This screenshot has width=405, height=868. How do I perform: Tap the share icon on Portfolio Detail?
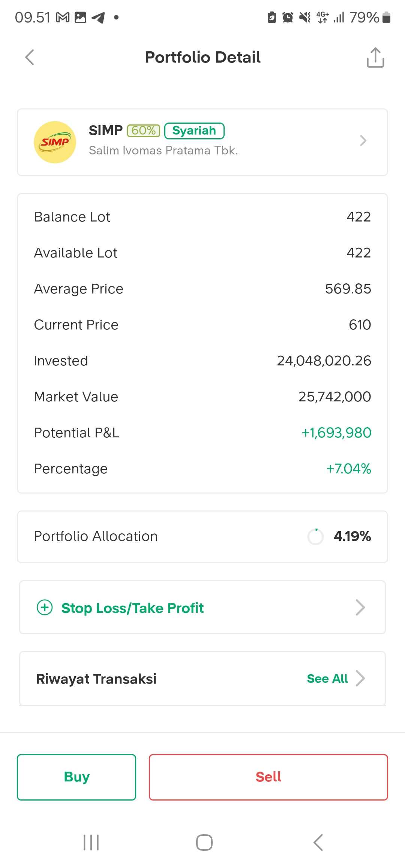click(375, 58)
